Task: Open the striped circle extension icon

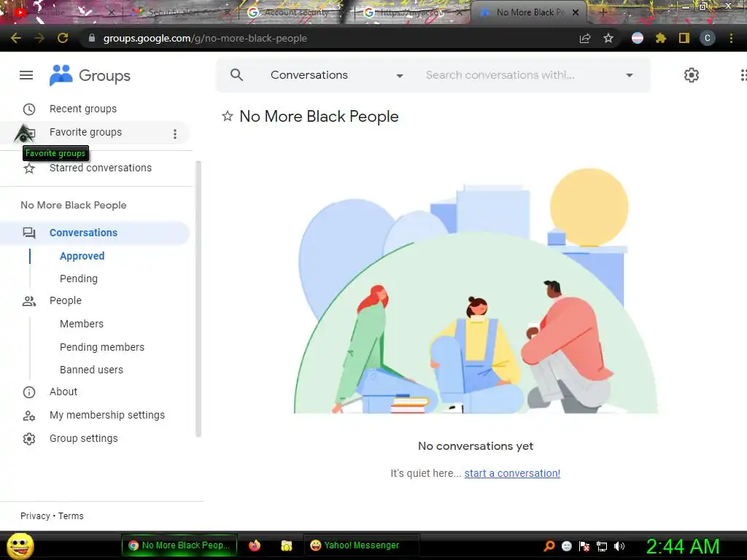Action: click(638, 38)
